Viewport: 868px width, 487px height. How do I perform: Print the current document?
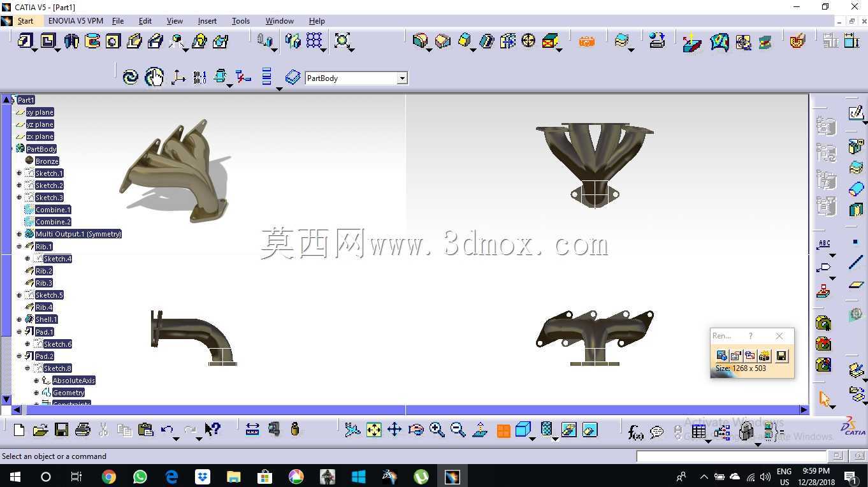tap(82, 430)
